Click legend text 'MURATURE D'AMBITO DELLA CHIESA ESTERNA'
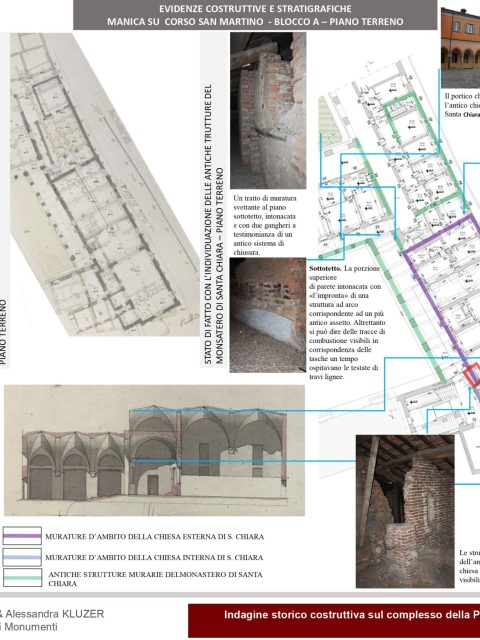The width and height of the screenshot is (480, 640). coord(154,536)
